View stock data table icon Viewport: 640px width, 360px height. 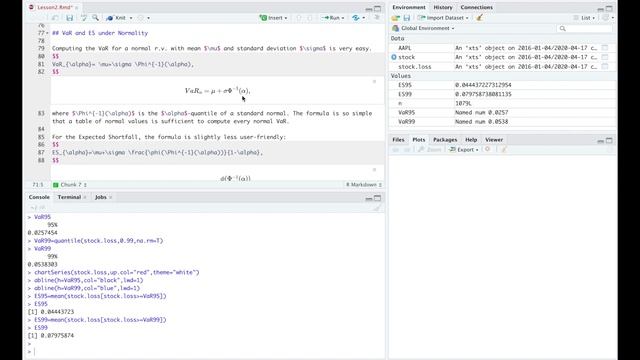(x=605, y=57)
